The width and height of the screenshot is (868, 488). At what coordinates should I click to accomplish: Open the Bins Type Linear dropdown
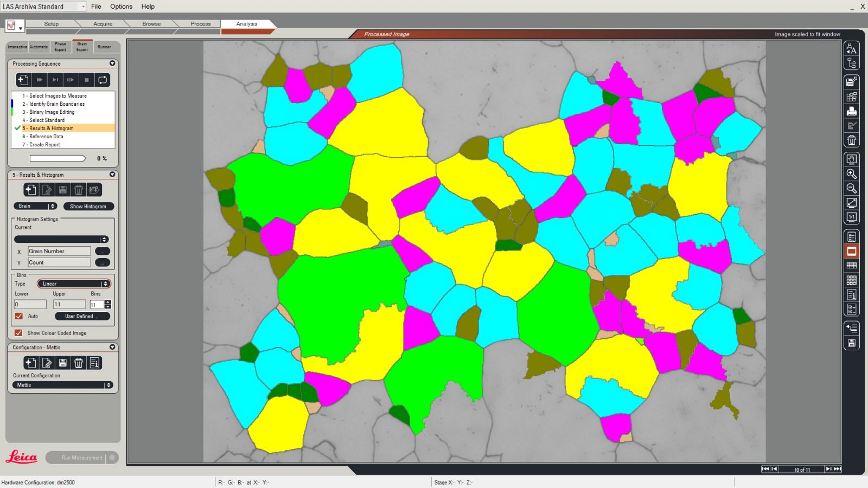click(x=74, y=284)
